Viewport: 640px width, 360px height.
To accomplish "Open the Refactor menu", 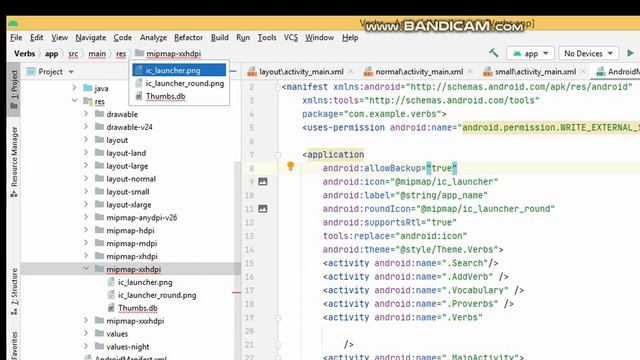I will 188,38.
